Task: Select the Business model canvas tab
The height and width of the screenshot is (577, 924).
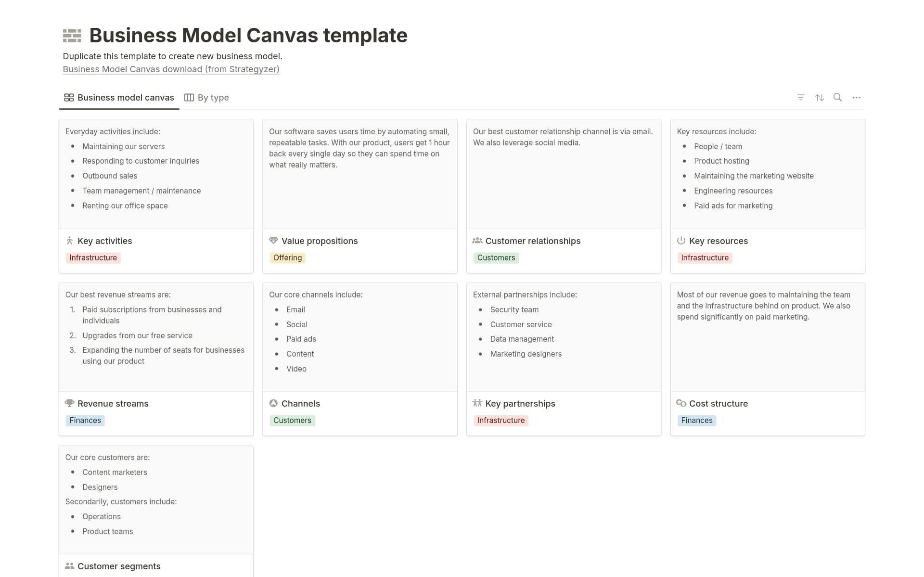Action: pyautogui.click(x=125, y=97)
